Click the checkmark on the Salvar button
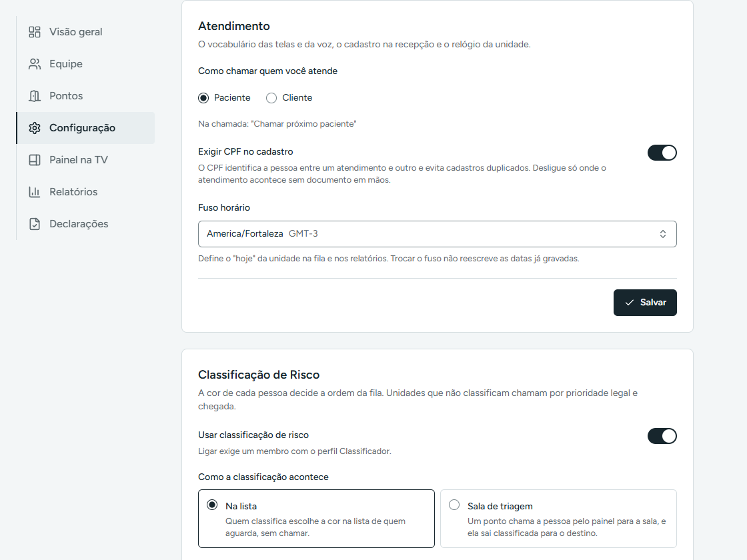 pos(630,303)
